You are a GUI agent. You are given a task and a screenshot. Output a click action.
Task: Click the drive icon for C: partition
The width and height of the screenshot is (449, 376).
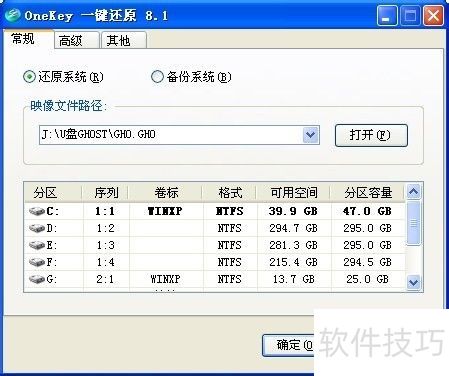[x=37, y=211]
